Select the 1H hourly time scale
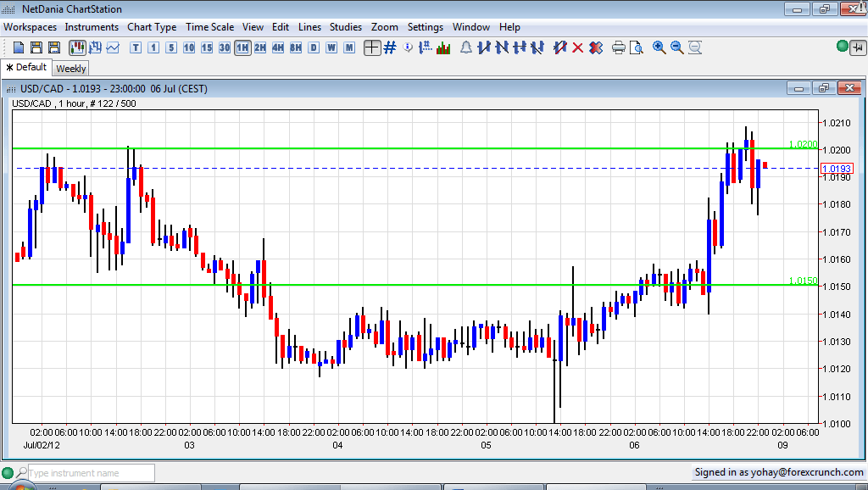This screenshot has width=868, height=490. coord(242,47)
